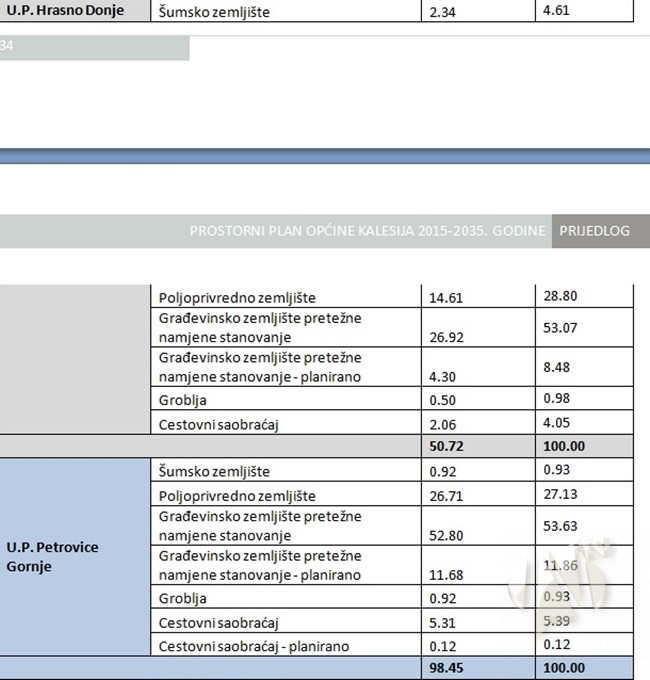Click the header title PROSTORNI PLAN OPĆINE KALESIJA
Screen dimensions: 650x680
tap(367, 231)
